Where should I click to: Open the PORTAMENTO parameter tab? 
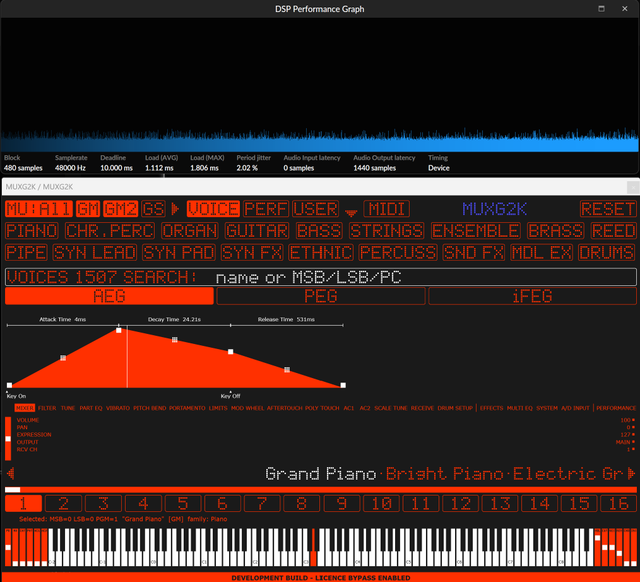[x=187, y=408]
